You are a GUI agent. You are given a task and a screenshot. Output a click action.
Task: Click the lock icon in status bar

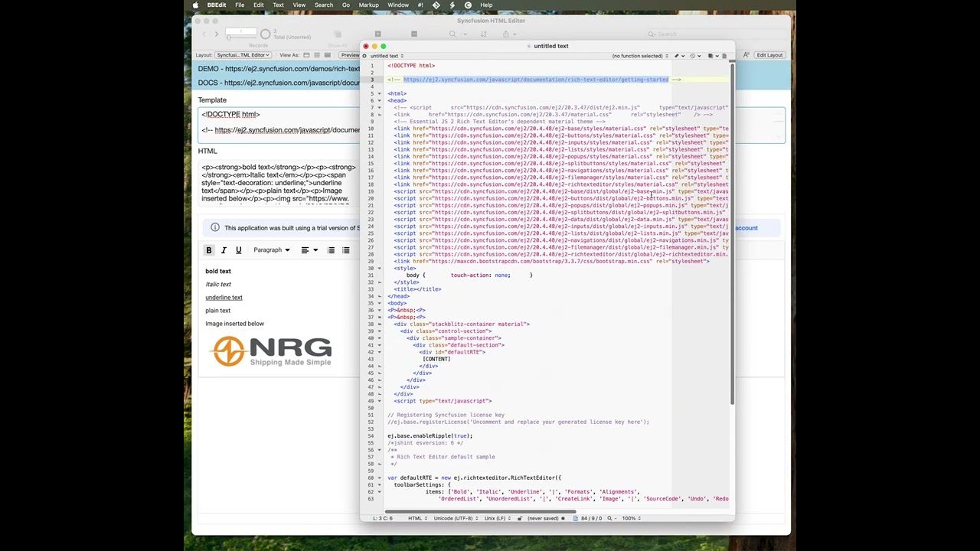click(520, 518)
